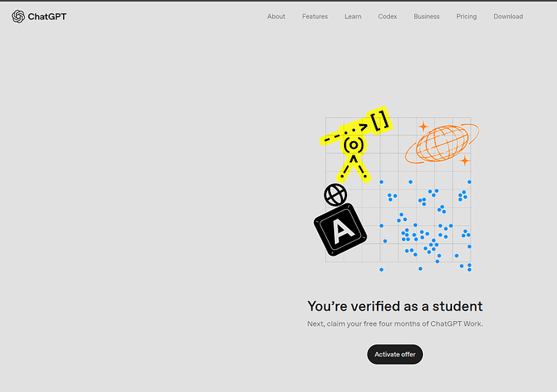
Task: Open the About menu item
Action: pos(276,16)
